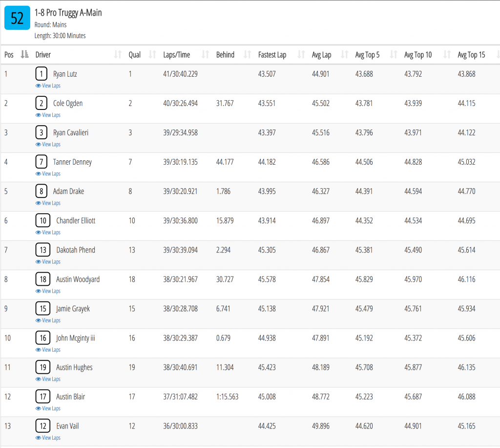Click the 1-8 Pro Truggy A-Main title
This screenshot has height=448, width=500.
(x=68, y=13)
